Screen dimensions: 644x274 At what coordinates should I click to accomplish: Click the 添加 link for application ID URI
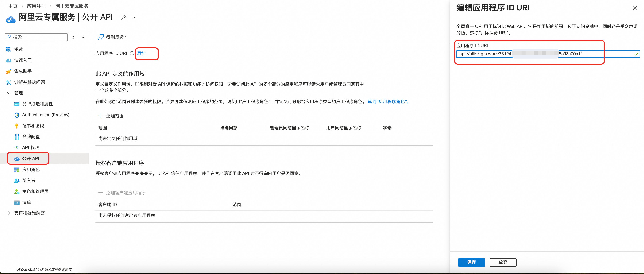pyautogui.click(x=141, y=53)
